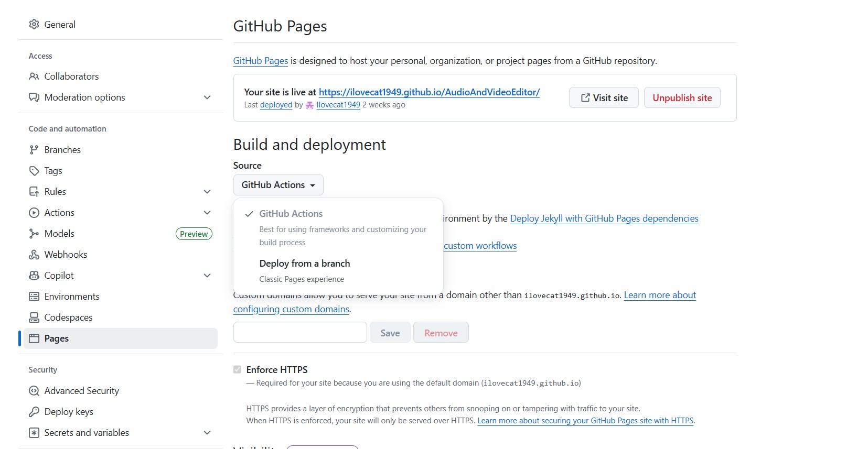Click the deployed link

tap(276, 105)
